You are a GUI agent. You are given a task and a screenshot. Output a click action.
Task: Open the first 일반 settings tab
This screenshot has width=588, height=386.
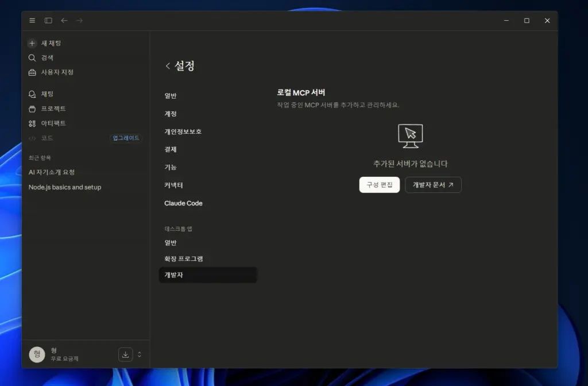(208, 96)
